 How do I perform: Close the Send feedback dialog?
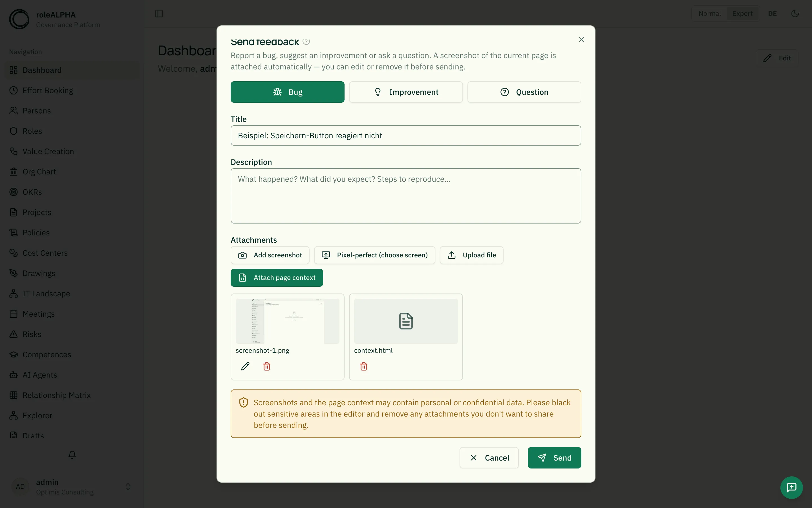[581, 40]
